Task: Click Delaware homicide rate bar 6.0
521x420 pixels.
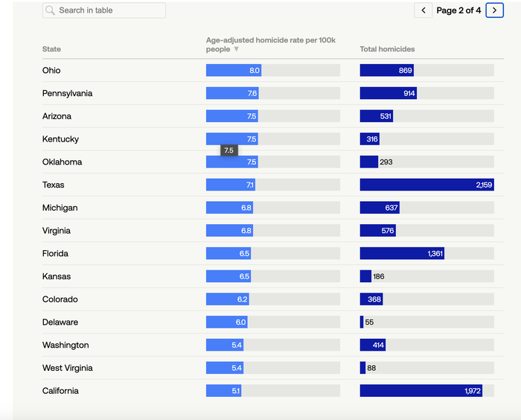Action: (x=226, y=322)
